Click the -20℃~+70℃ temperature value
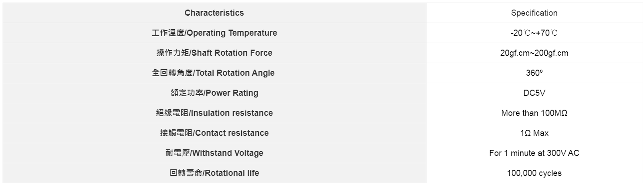 pos(534,33)
